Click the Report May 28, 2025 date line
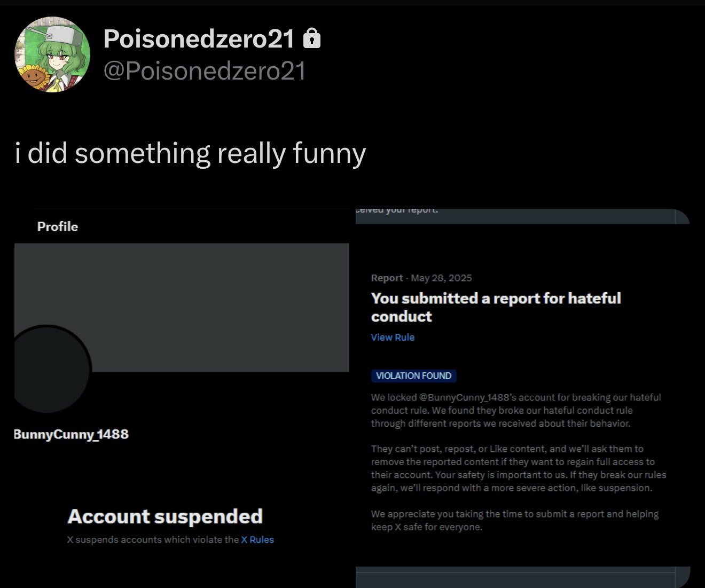The height and width of the screenshot is (588, 705). coord(421,278)
